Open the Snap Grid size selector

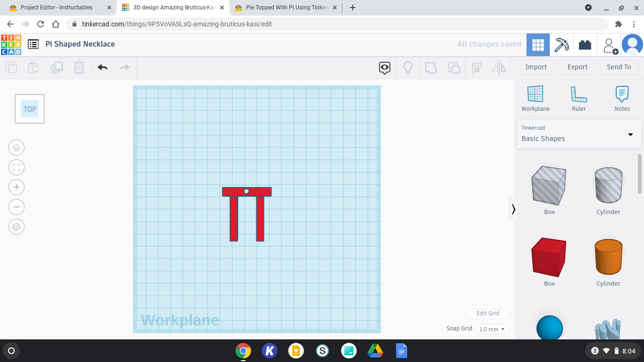492,329
